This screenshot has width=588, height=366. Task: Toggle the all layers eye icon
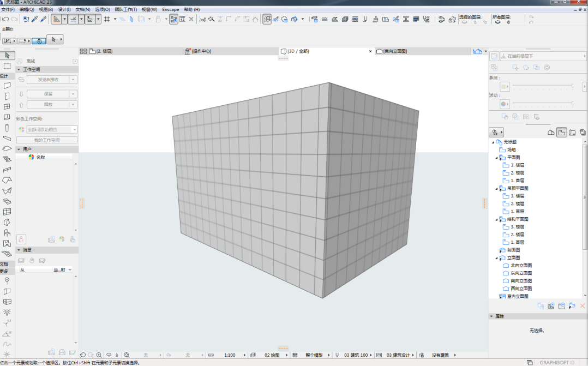497,22
